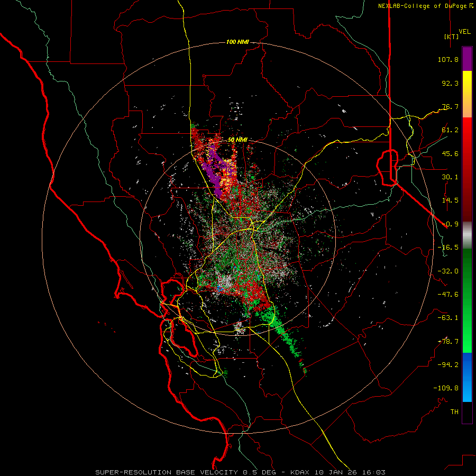
Task: Click the 61.2 velocity scale value
Action: click(x=450, y=130)
